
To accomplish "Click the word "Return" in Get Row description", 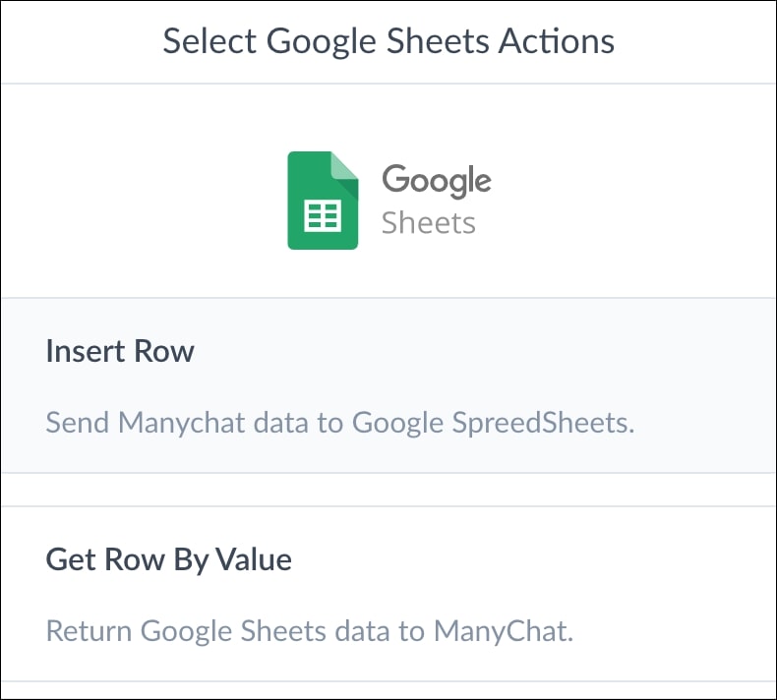I will tap(90, 630).
